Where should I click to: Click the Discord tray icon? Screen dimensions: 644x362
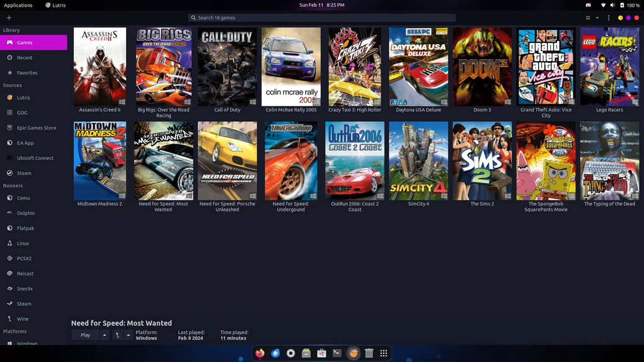[588, 5]
